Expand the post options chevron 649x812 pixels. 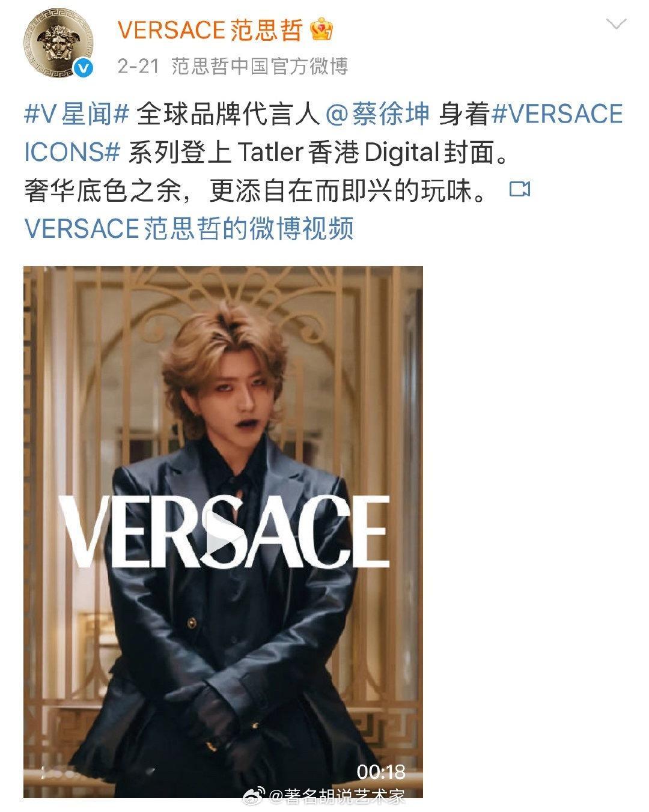[617, 24]
